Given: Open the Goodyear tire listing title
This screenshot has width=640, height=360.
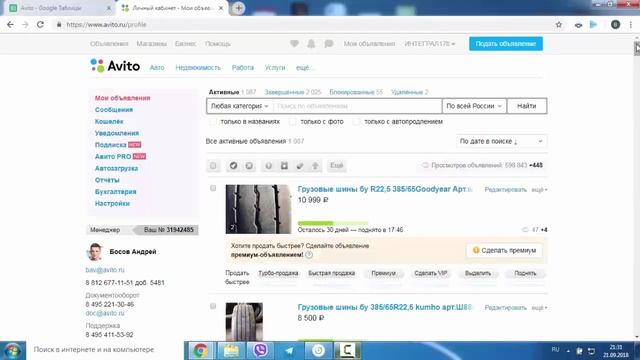Looking at the screenshot, I should tap(384, 189).
